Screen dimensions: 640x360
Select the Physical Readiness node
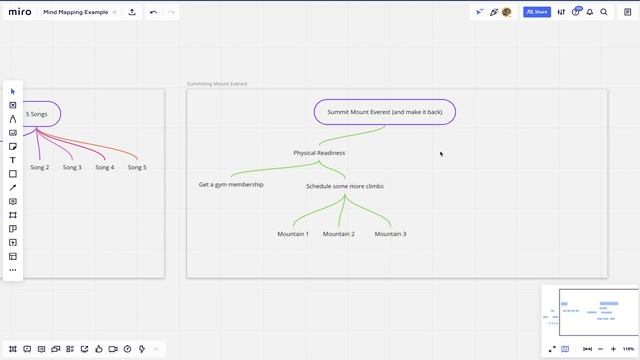(319, 153)
